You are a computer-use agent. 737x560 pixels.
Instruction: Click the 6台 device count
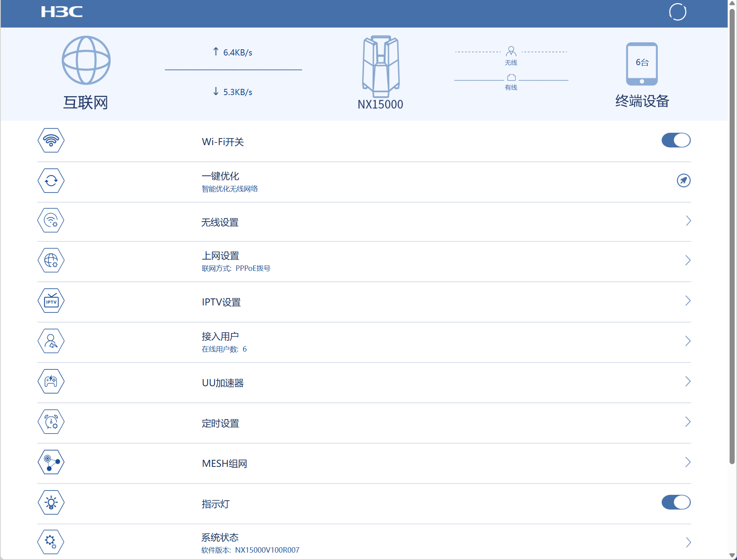[x=642, y=62]
